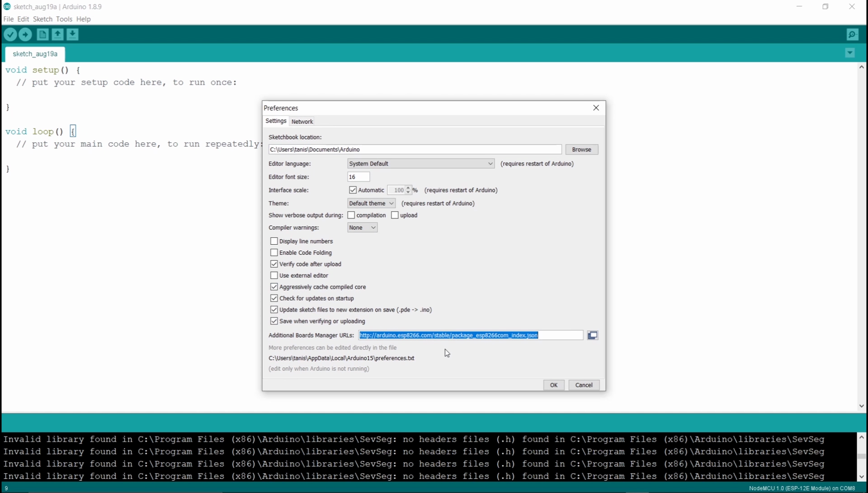Open the Tools menu

click(64, 19)
